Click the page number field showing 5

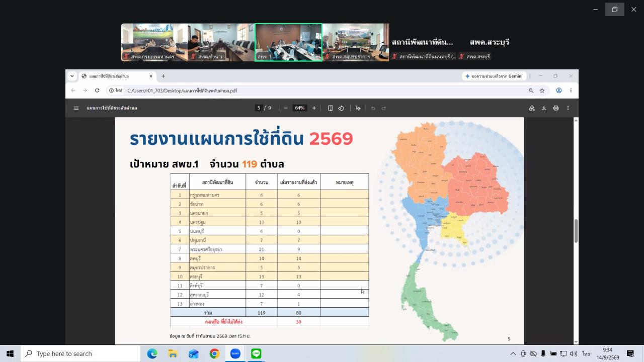click(259, 108)
